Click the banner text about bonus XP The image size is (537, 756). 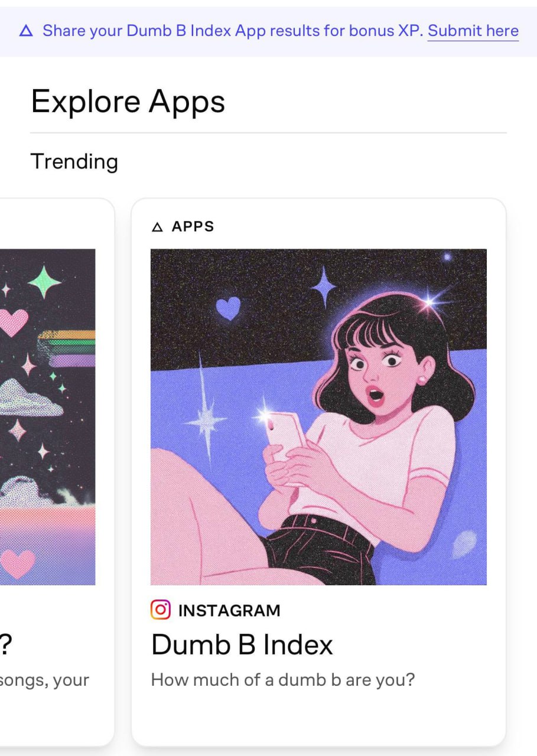pos(233,31)
